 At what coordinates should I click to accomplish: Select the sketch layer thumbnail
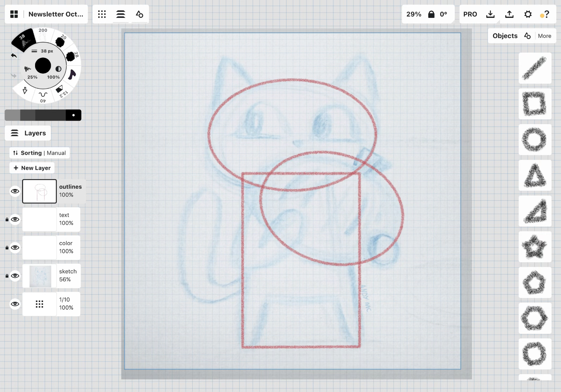coord(39,276)
